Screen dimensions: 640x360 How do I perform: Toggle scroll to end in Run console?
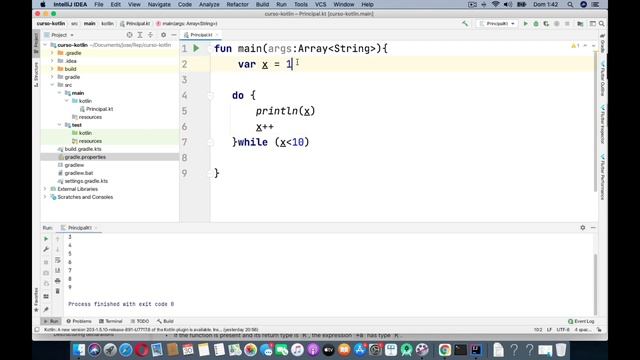(58, 271)
